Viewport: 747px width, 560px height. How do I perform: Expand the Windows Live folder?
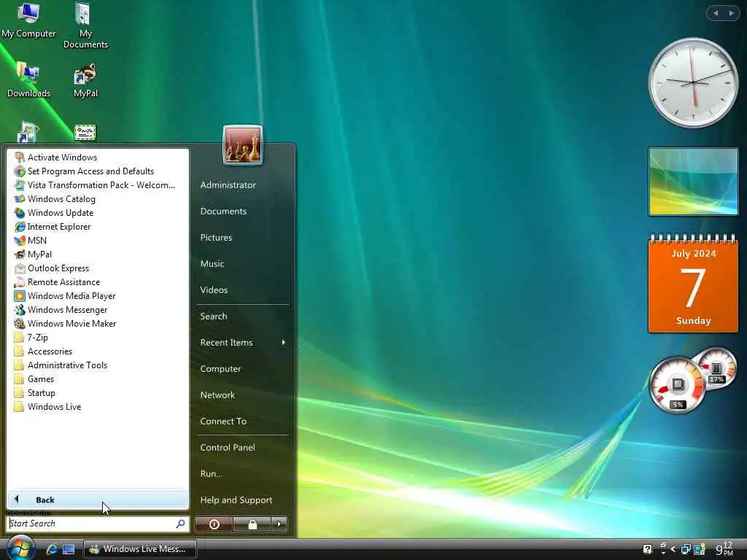tap(97, 407)
